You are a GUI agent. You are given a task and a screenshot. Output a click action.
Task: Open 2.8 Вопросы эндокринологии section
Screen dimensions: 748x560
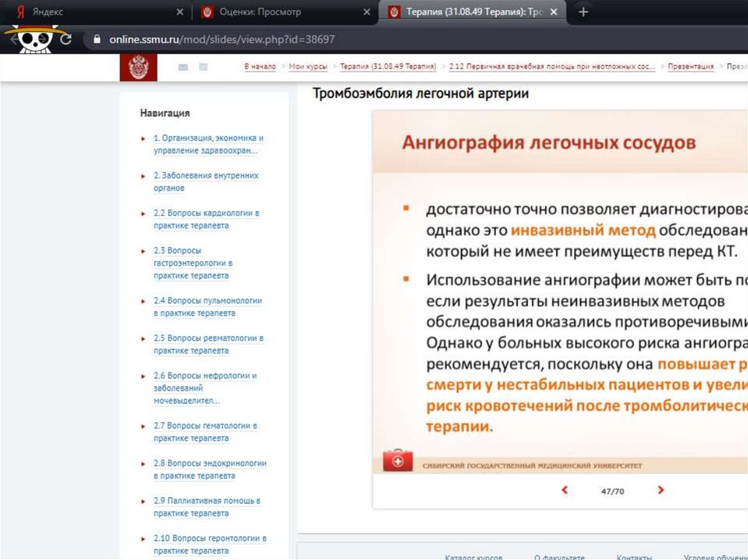pyautogui.click(x=210, y=469)
